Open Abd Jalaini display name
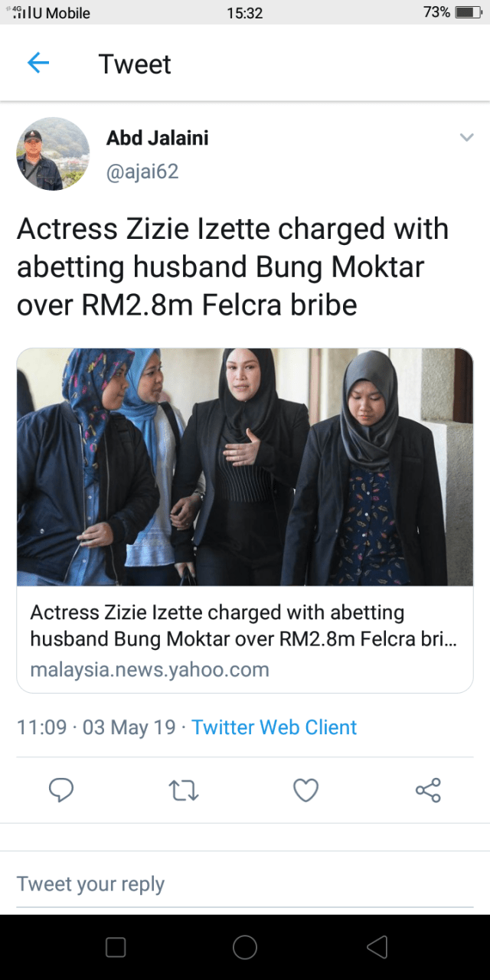 point(157,139)
